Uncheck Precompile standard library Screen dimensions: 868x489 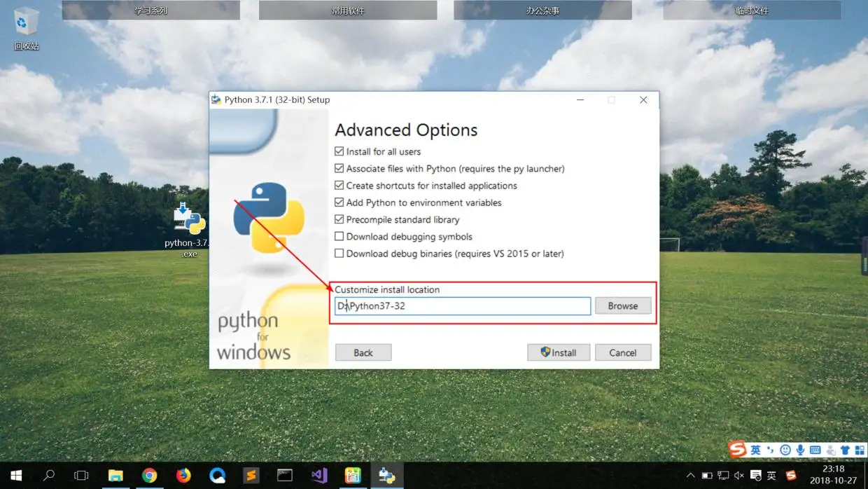[x=339, y=219]
